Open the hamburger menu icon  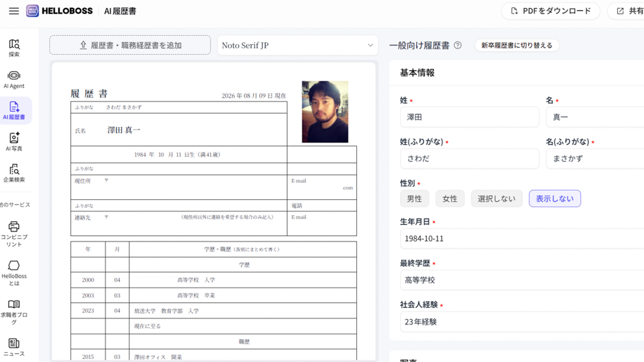point(14,11)
